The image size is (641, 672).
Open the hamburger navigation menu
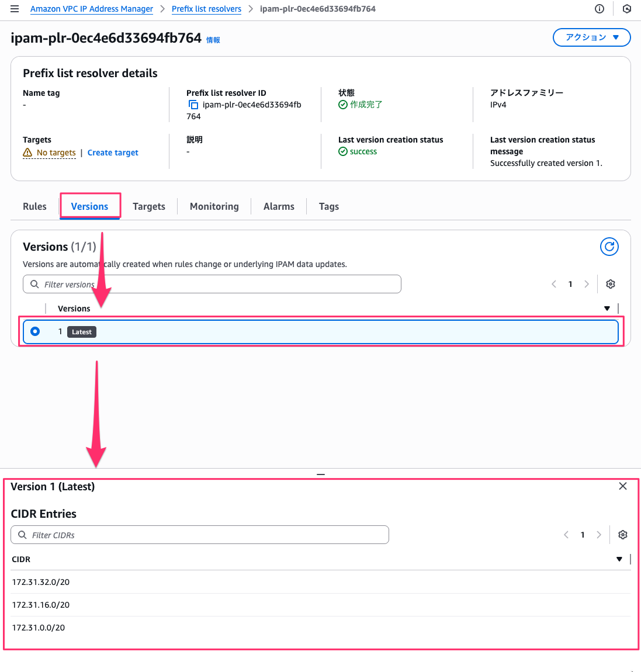click(x=15, y=9)
